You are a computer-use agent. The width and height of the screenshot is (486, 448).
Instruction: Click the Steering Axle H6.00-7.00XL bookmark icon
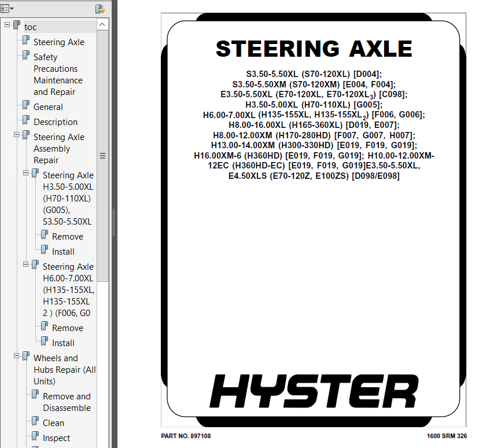(35, 265)
